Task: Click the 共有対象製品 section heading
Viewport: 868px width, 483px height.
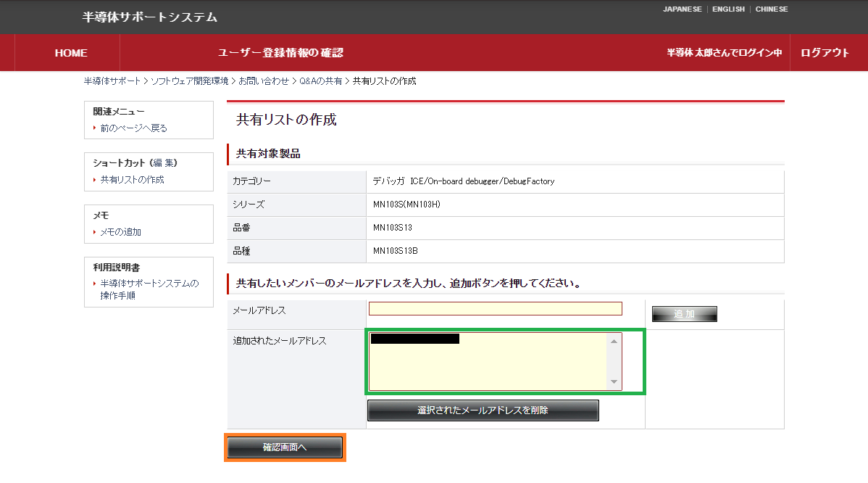Action: [x=268, y=154]
